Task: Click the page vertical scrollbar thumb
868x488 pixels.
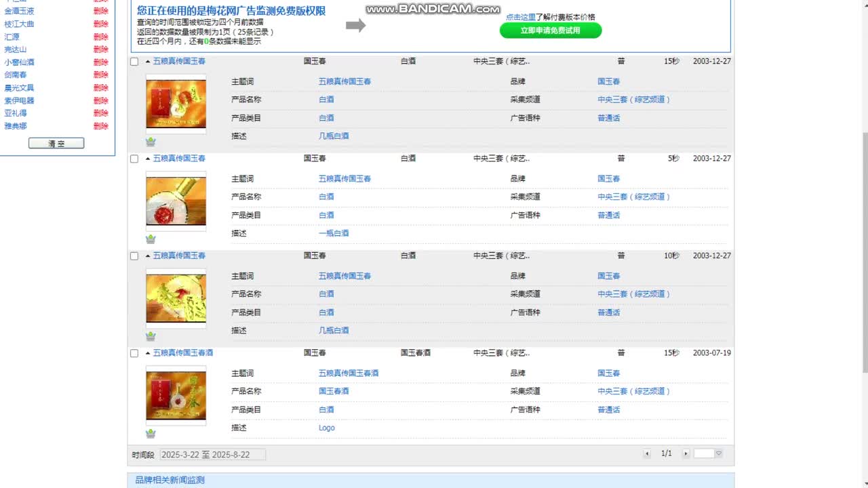Action: pos(864,252)
